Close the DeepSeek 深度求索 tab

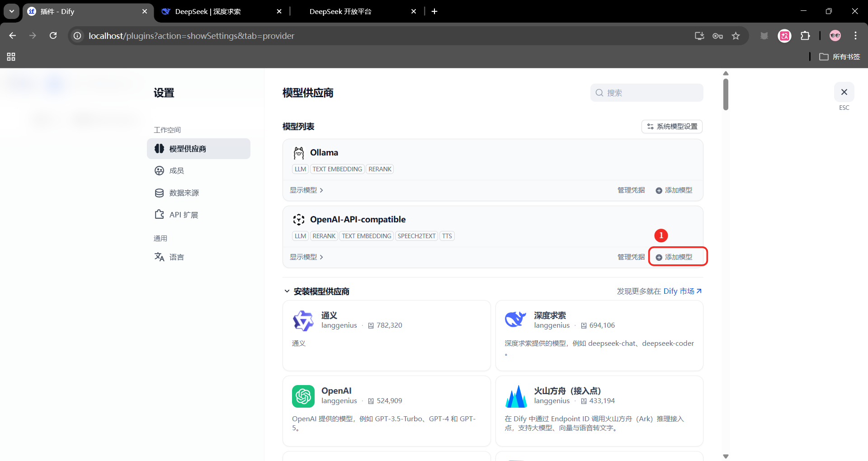pos(279,11)
